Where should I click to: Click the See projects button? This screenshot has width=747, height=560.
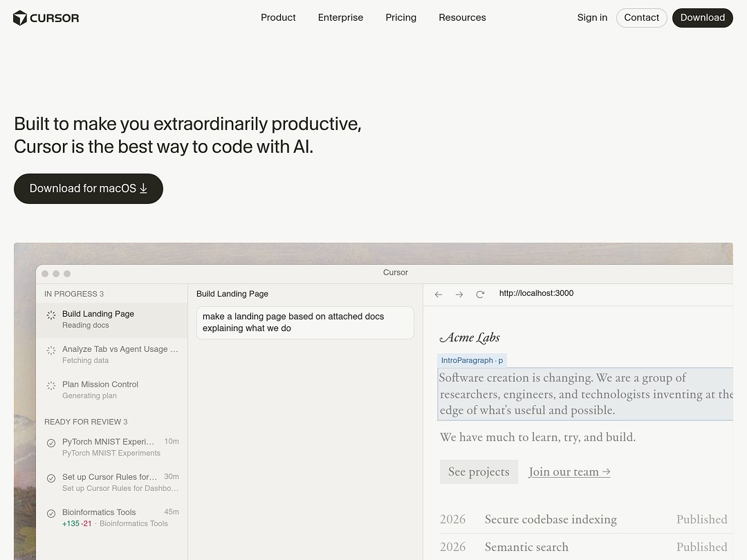point(479,472)
